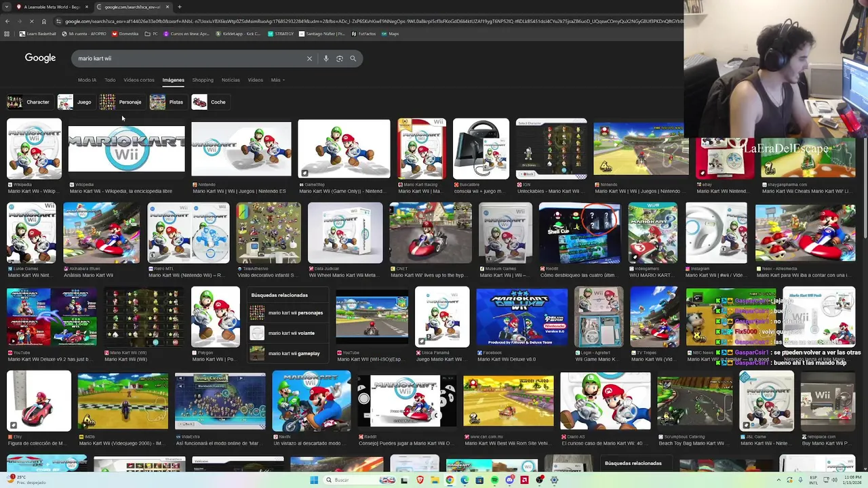Open Microsoft Edge from taskbar

pyautogui.click(x=465, y=480)
